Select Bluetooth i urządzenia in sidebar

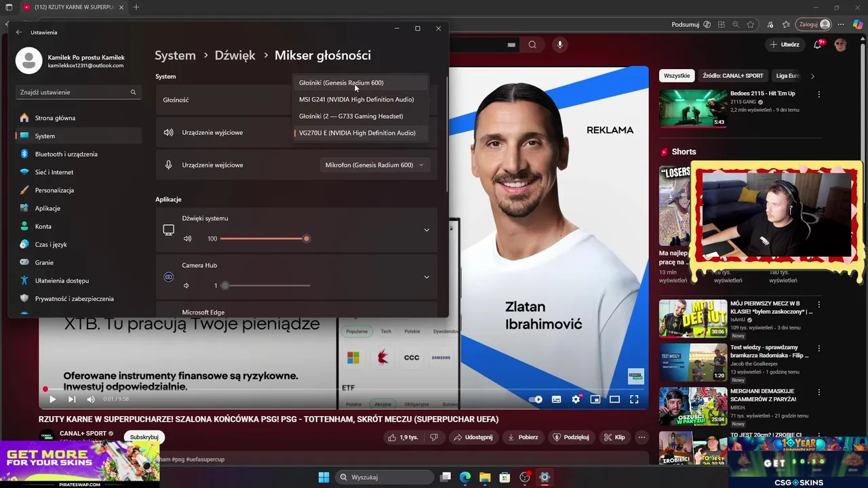[x=78, y=154]
